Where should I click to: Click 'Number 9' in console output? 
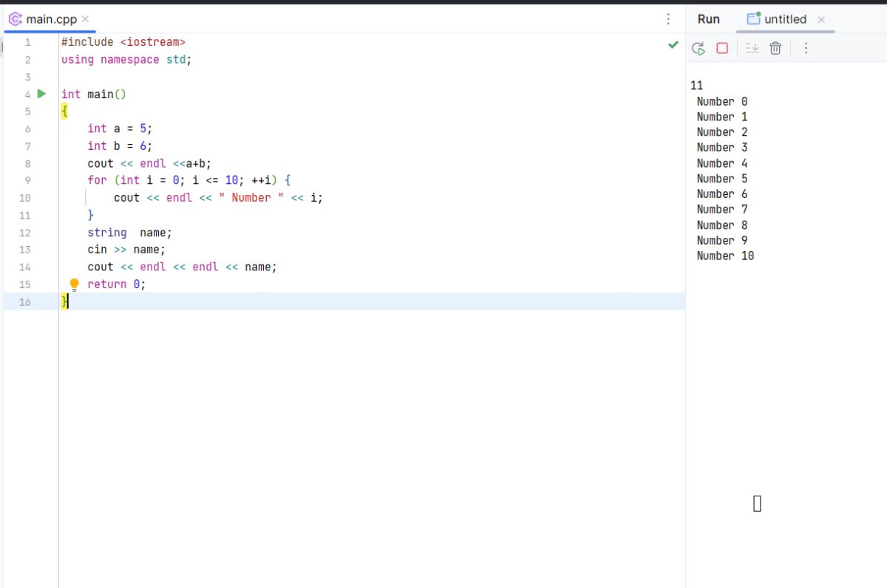(x=722, y=241)
